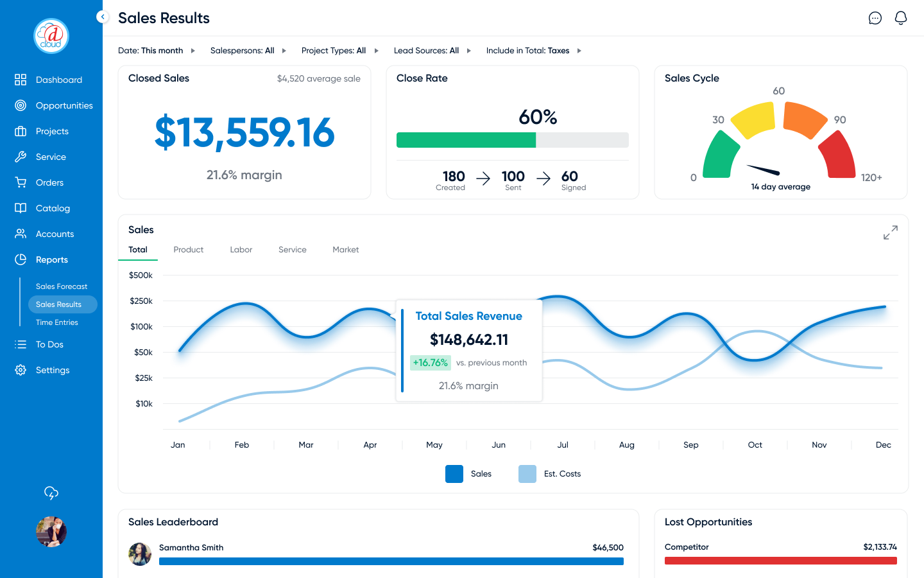Image resolution: width=924 pixels, height=578 pixels.
Task: Click the Projects briefcase icon
Action: pyautogui.click(x=21, y=131)
